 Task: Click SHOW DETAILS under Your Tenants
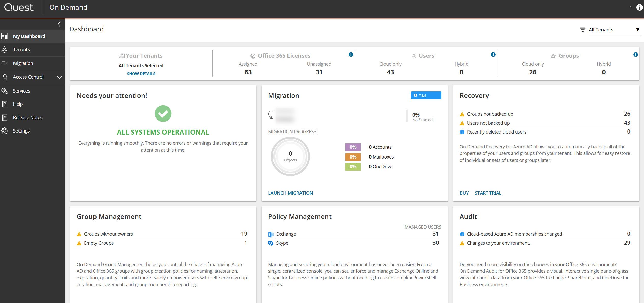[141, 74]
